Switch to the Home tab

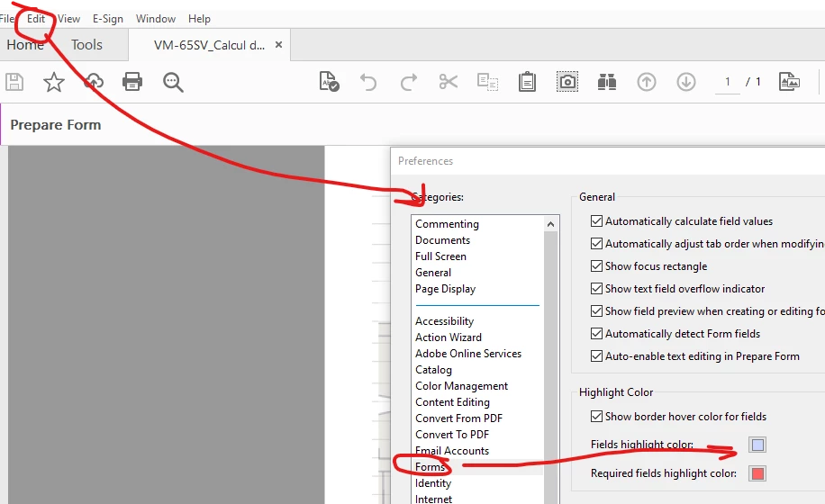click(25, 45)
